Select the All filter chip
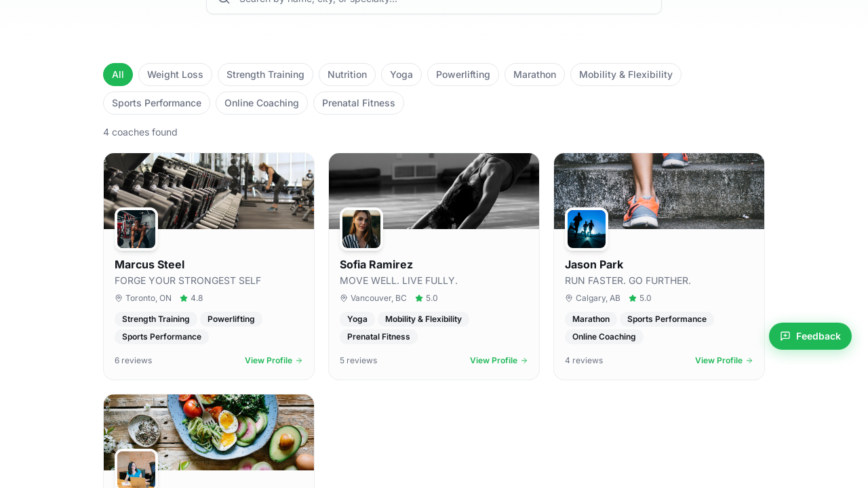This screenshot has height=488, width=868. tap(118, 75)
